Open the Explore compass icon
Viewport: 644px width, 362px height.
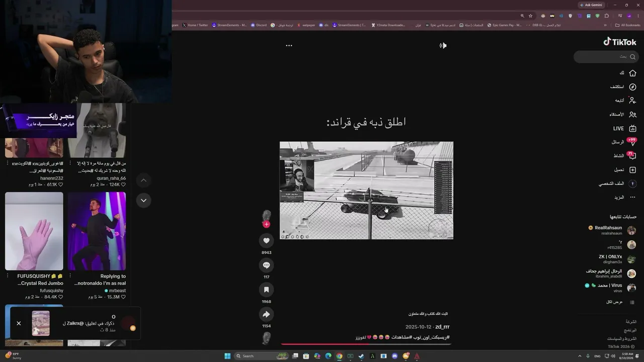point(632,87)
